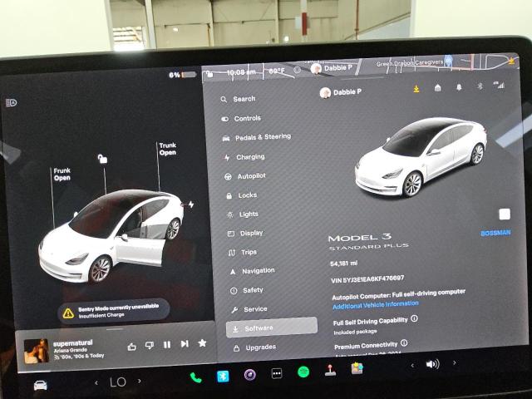Tap the VIN text
The height and width of the screenshot is (399, 532).
(x=367, y=279)
